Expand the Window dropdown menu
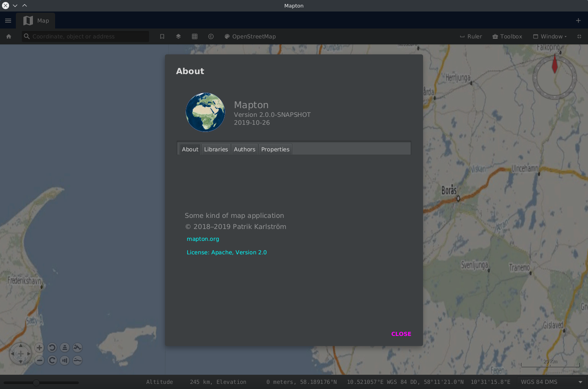Image resolution: width=588 pixels, height=389 pixels. pos(550,36)
